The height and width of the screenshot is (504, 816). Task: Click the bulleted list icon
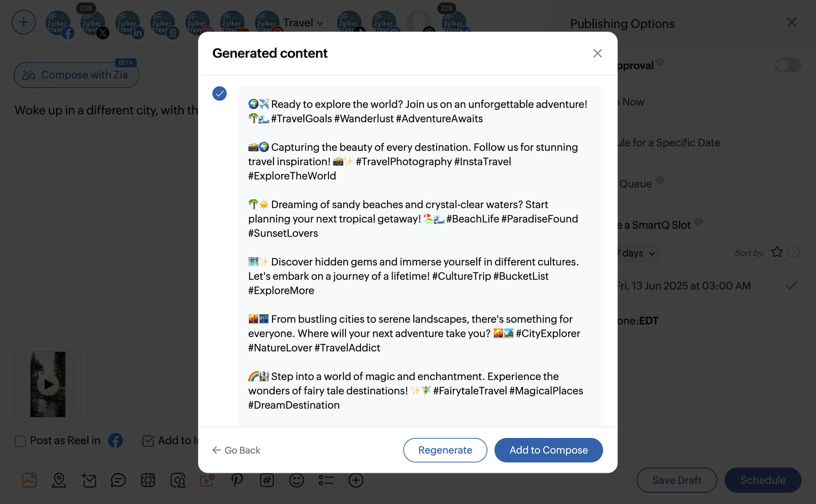coord(326,480)
